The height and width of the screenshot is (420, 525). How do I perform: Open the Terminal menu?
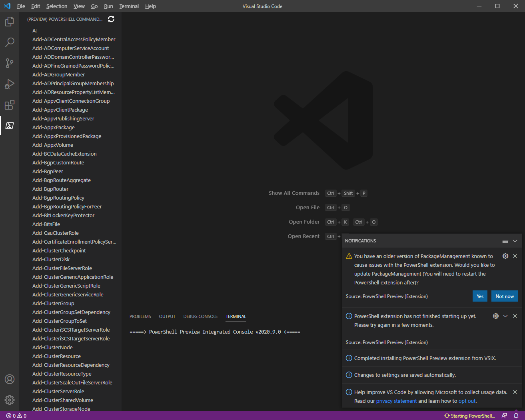129,6
